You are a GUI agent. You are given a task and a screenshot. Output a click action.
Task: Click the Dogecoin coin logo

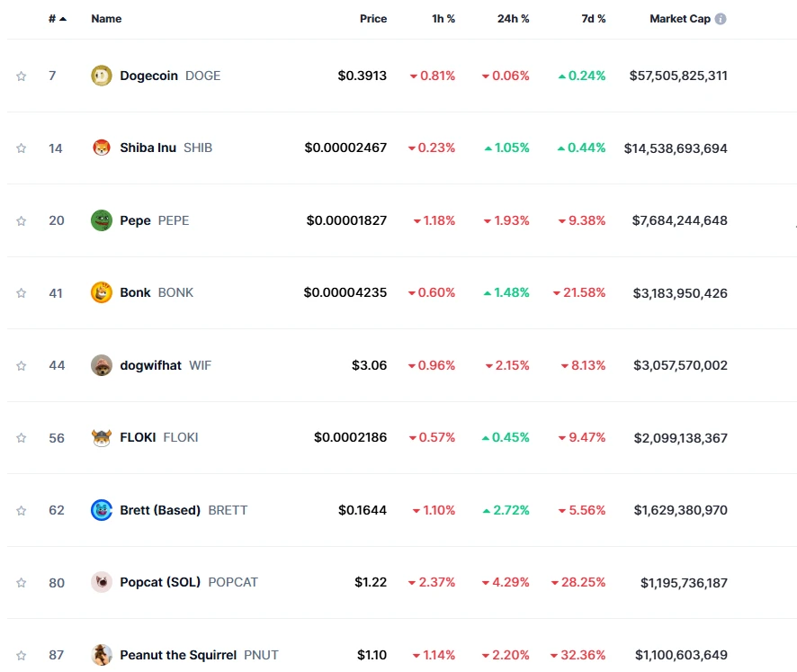pyautogui.click(x=102, y=76)
